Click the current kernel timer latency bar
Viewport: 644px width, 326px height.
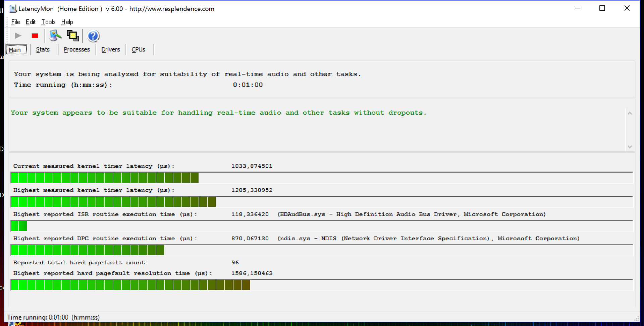coord(322,178)
